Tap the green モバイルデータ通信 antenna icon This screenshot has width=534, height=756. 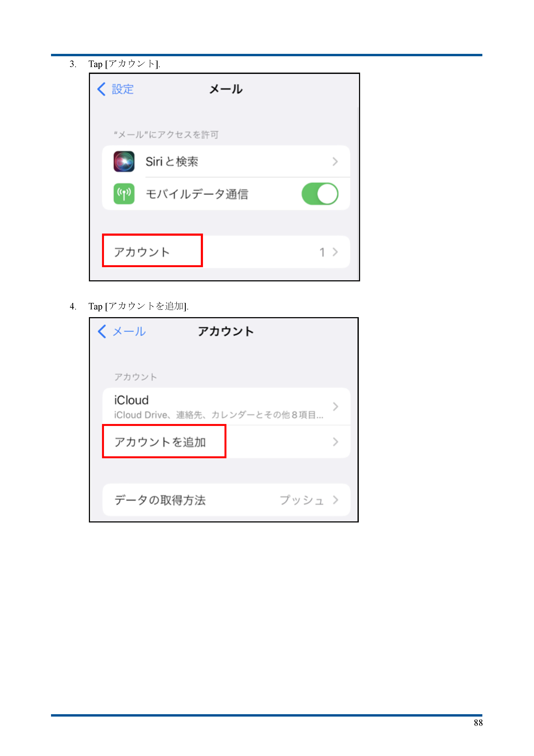(124, 194)
